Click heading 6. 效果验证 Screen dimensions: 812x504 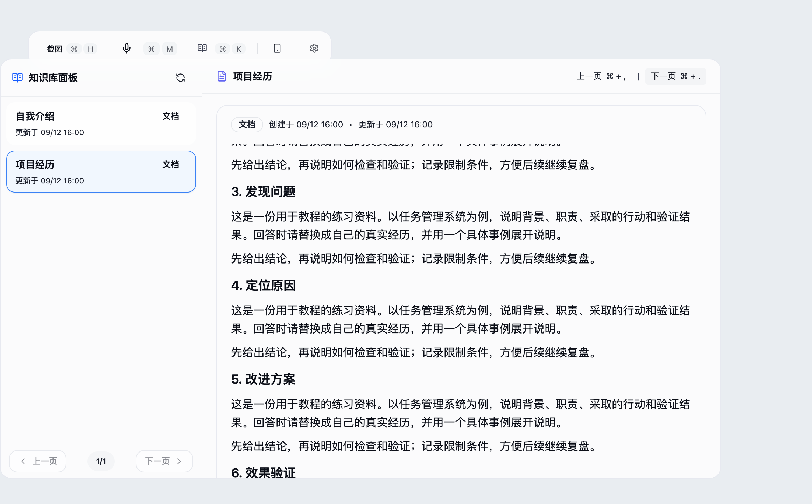pyautogui.click(x=263, y=473)
